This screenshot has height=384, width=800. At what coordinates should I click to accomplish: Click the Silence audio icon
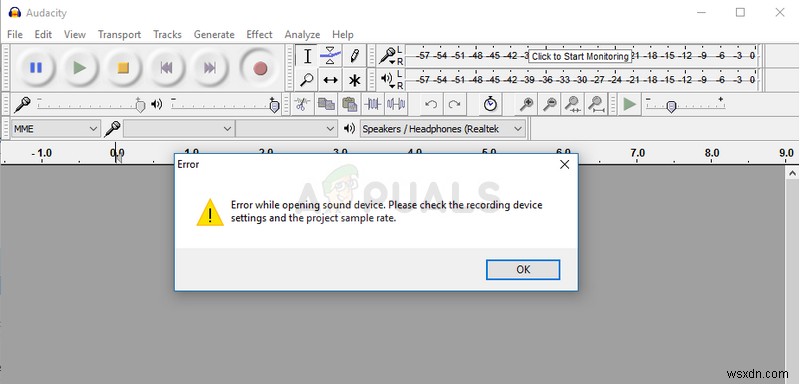coord(396,105)
